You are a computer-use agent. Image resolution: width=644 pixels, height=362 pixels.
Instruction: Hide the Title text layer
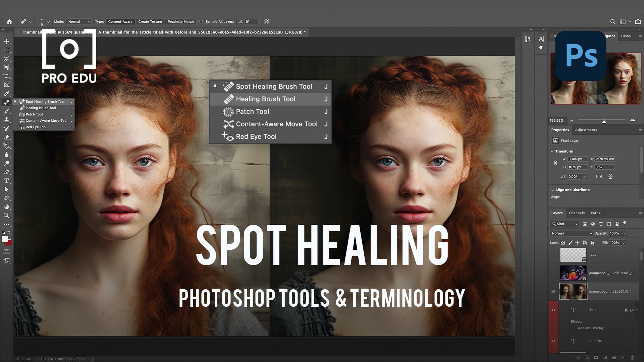(x=554, y=310)
